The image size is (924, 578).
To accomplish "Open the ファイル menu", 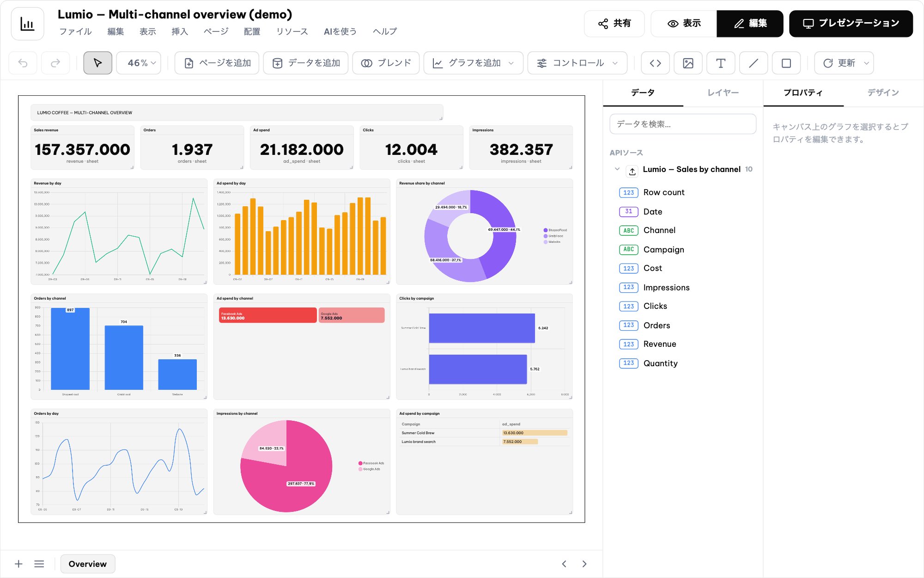I will (x=75, y=31).
